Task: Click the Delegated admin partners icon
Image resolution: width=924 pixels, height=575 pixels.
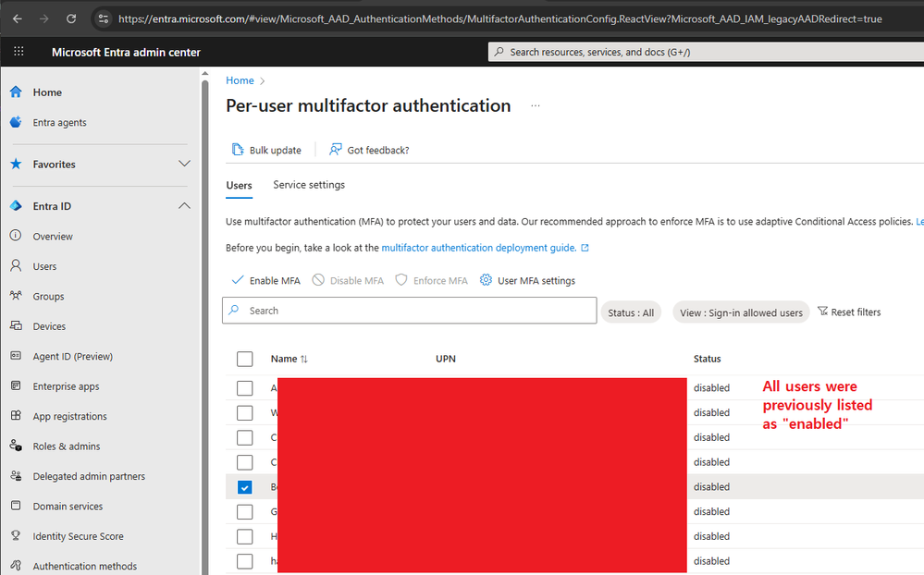Action: tap(16, 476)
